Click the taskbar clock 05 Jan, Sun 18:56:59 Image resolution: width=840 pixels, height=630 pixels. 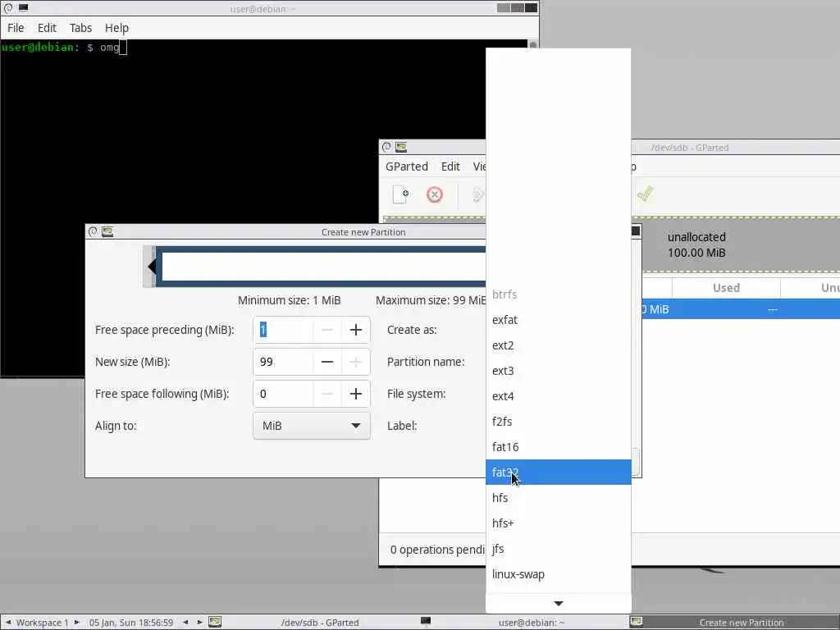(x=131, y=623)
